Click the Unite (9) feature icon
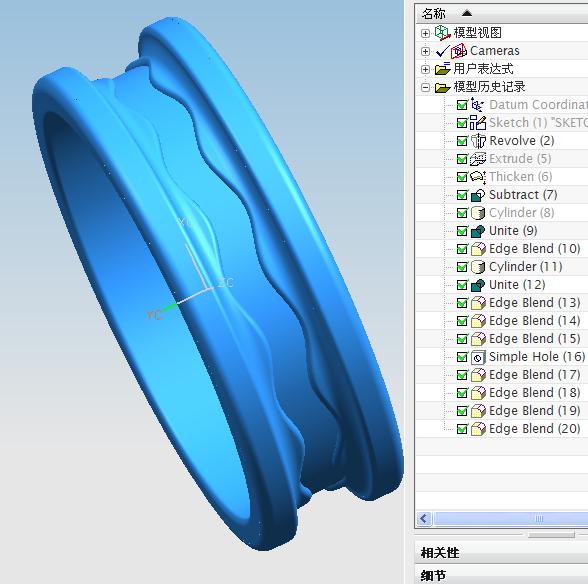The image size is (588, 584). pos(478,231)
